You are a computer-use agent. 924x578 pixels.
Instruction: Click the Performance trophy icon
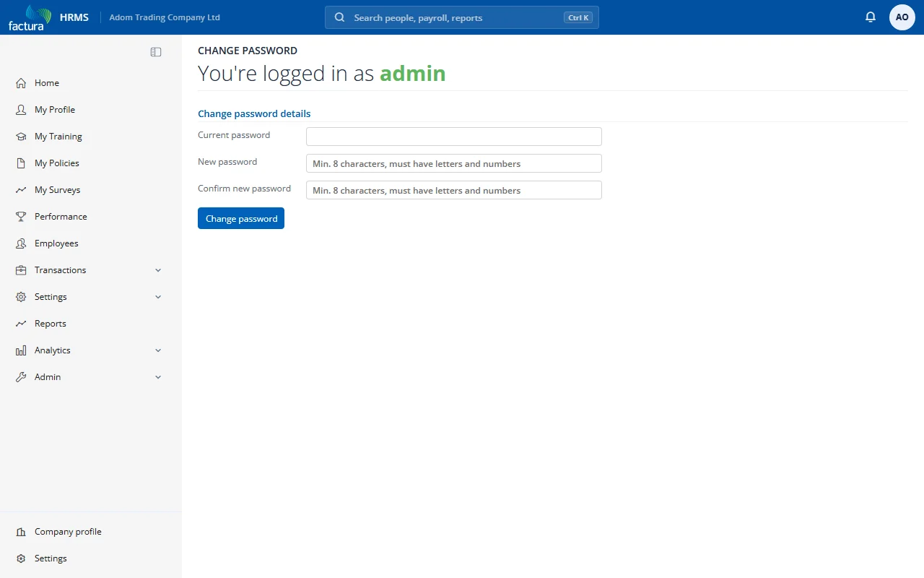click(x=21, y=217)
